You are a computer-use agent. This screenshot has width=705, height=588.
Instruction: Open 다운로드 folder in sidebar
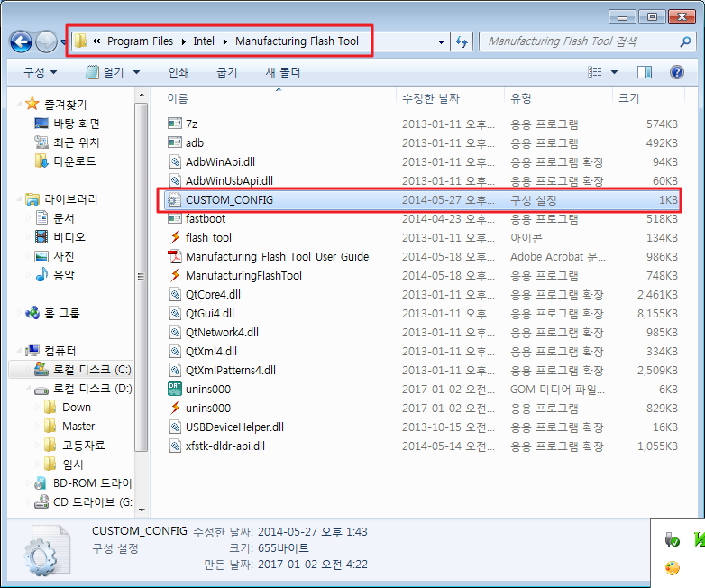[75, 161]
